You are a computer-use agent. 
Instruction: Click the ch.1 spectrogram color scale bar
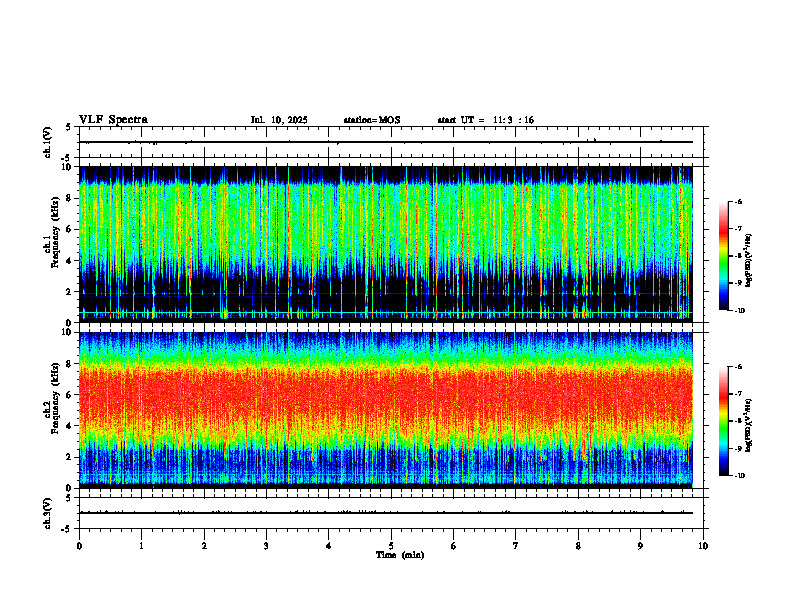coord(723,256)
